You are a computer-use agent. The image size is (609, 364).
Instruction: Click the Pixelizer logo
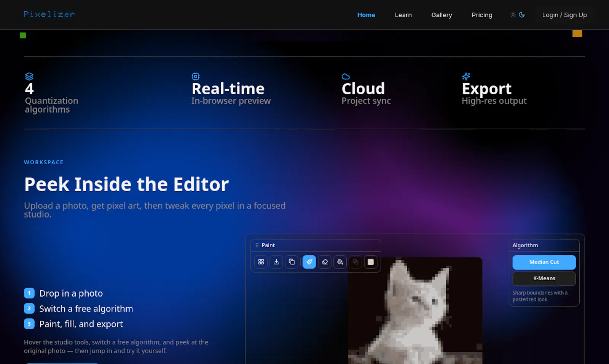49,14
